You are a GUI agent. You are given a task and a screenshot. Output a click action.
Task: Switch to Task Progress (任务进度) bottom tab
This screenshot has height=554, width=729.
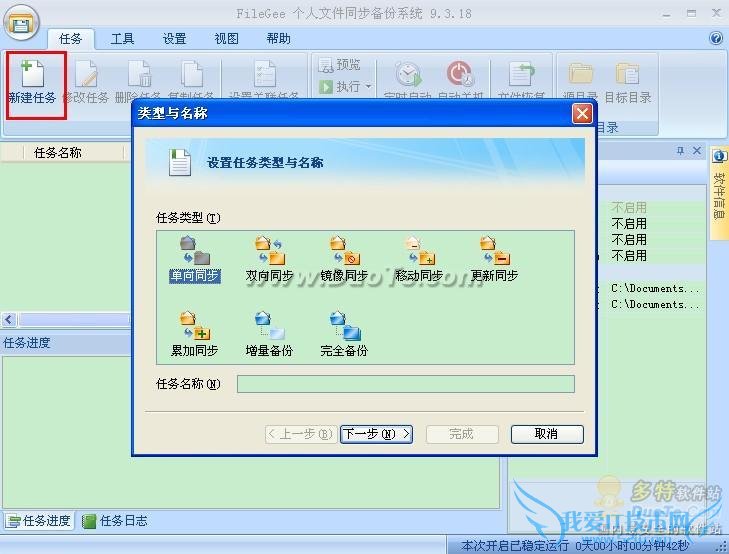point(39,521)
